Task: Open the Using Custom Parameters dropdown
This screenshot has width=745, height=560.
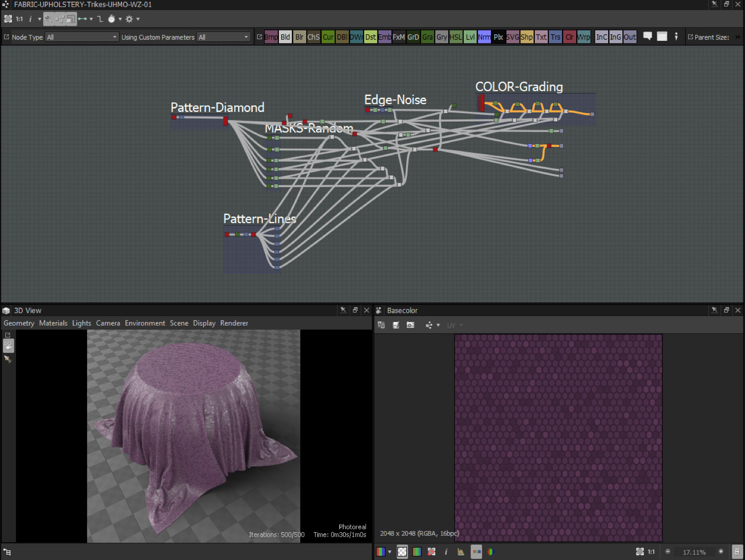Action: pos(223,37)
